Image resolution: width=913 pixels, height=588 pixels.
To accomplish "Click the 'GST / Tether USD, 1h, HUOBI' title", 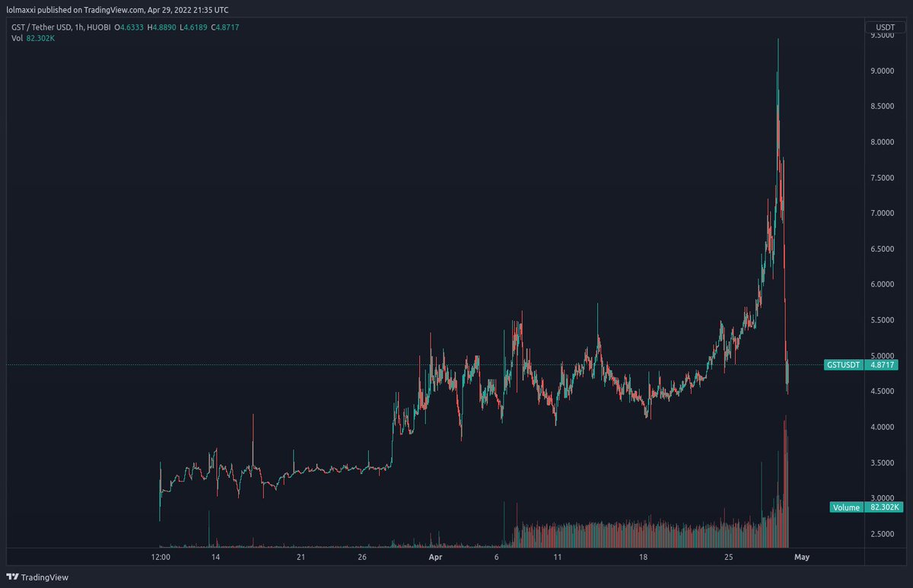I will 62,27.
